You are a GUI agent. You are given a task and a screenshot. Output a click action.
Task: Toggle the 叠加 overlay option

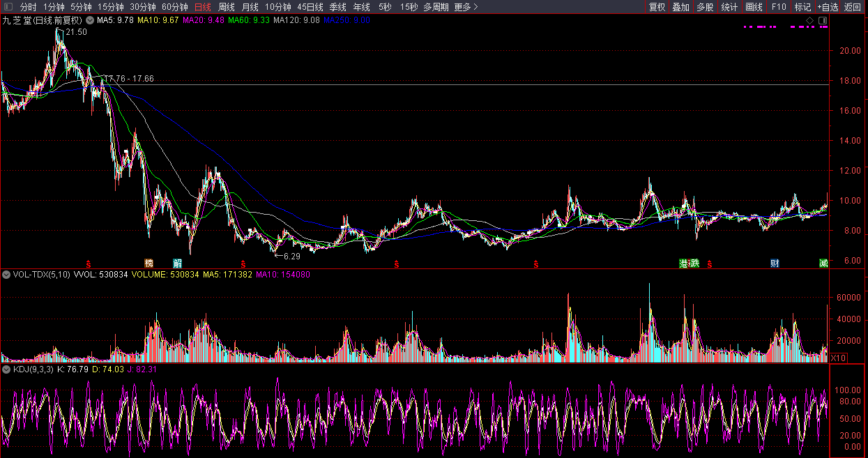[x=680, y=7]
